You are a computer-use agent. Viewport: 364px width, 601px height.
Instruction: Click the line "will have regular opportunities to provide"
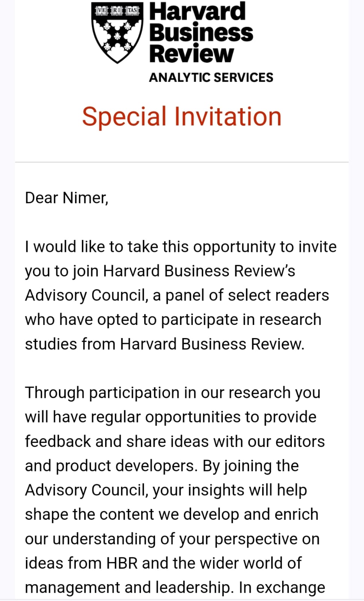coord(171,417)
